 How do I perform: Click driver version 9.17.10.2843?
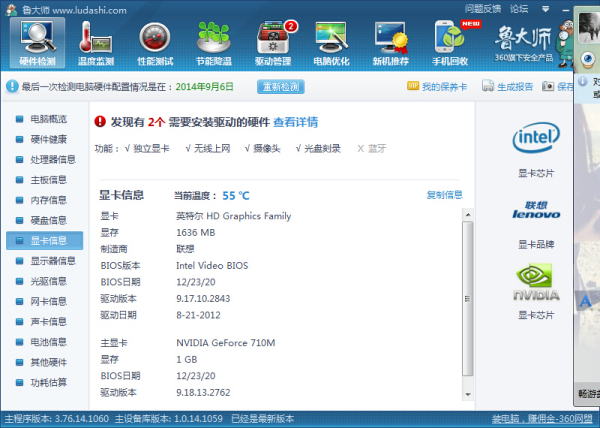203,299
